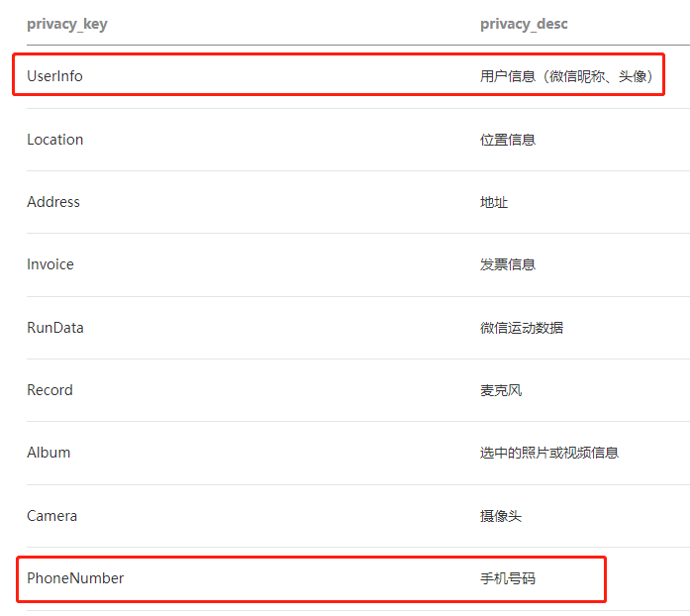
Task: Click the 摄像头 description text
Action: 501,516
